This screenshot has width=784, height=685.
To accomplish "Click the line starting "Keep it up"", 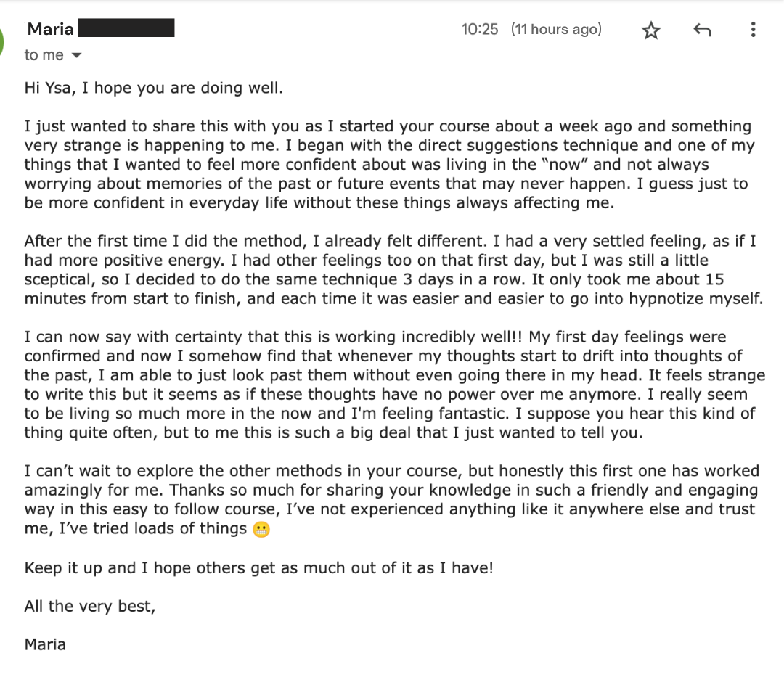I will click(x=258, y=567).
